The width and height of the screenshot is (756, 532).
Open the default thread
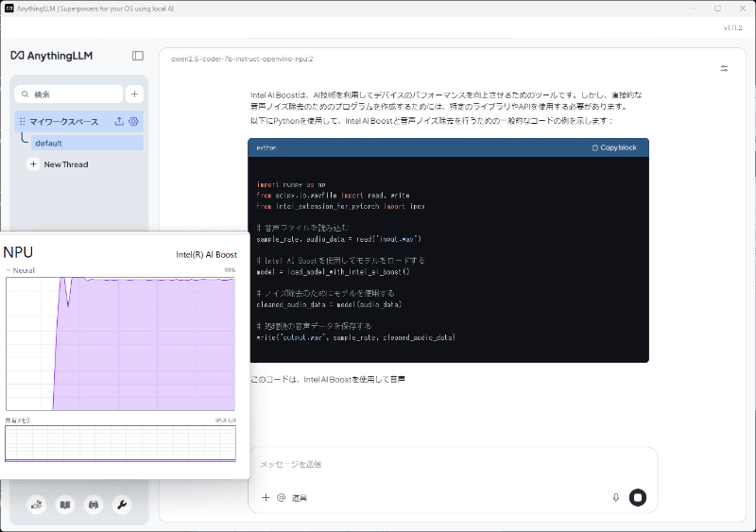[x=87, y=144]
